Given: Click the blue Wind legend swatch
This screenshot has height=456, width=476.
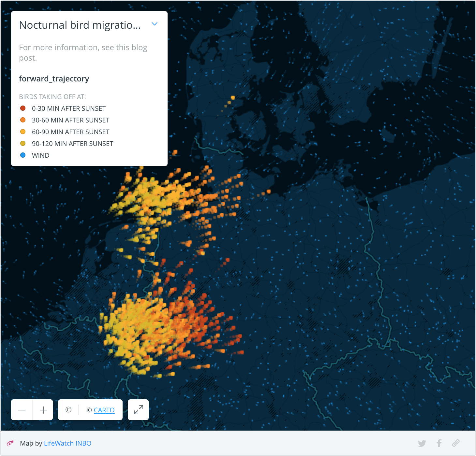Looking at the screenshot, I should point(23,155).
